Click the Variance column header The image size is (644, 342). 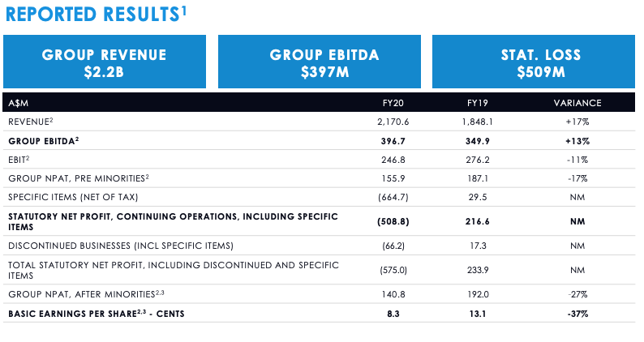click(577, 103)
